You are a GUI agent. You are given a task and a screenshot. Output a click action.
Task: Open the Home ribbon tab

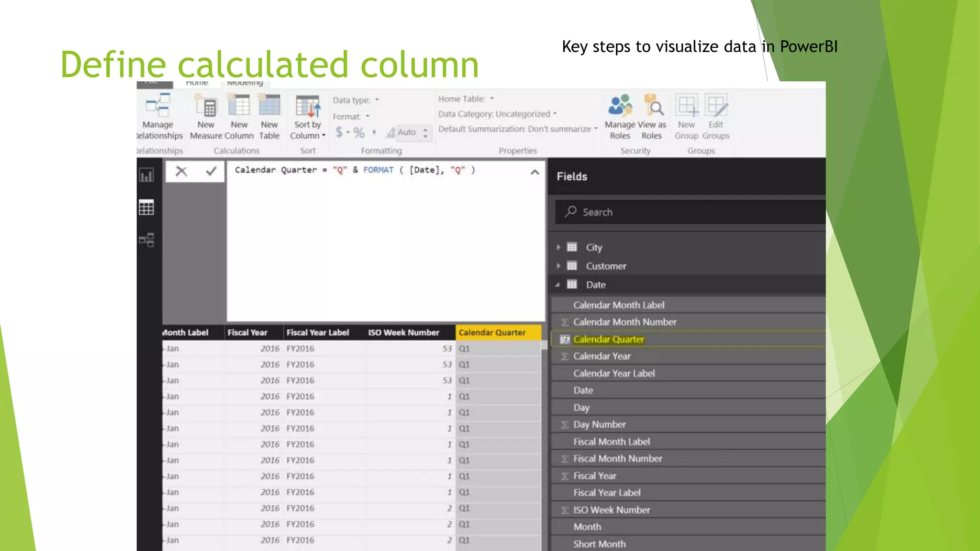[x=197, y=84]
